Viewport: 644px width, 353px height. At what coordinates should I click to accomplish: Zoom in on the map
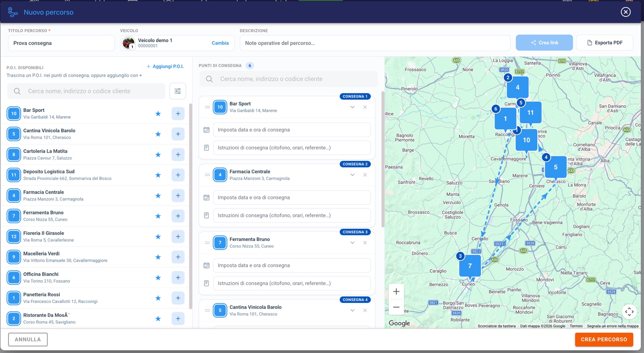coord(396,291)
